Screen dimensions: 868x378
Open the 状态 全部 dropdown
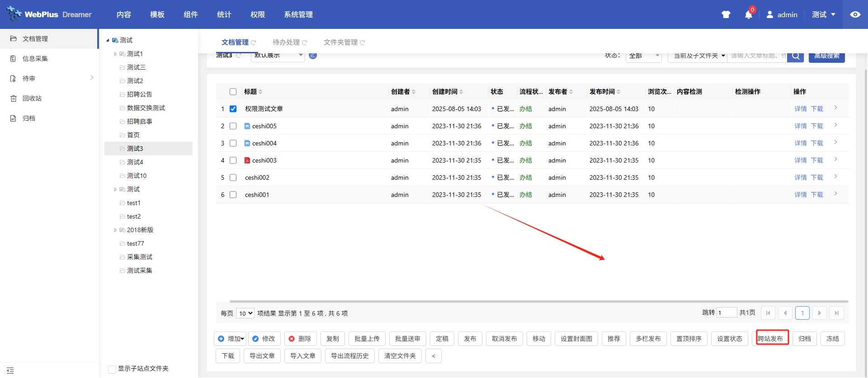click(x=643, y=56)
